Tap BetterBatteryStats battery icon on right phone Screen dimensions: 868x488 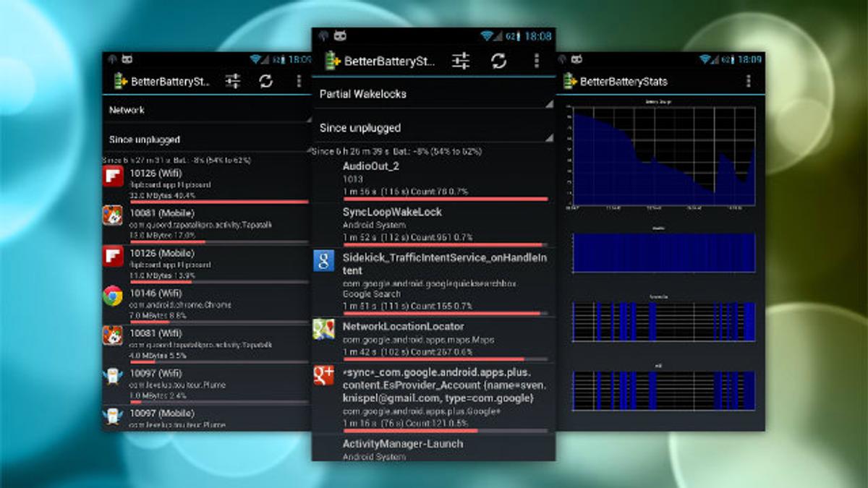(x=570, y=81)
